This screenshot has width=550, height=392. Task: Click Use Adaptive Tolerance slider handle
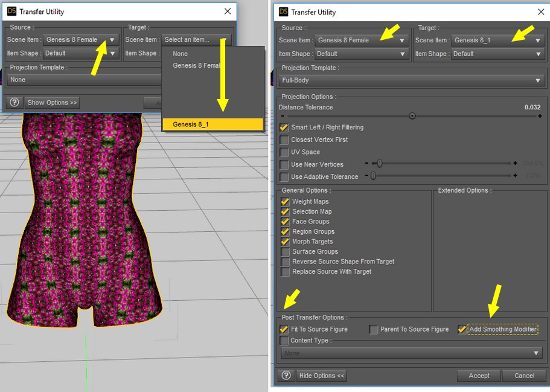(373, 176)
